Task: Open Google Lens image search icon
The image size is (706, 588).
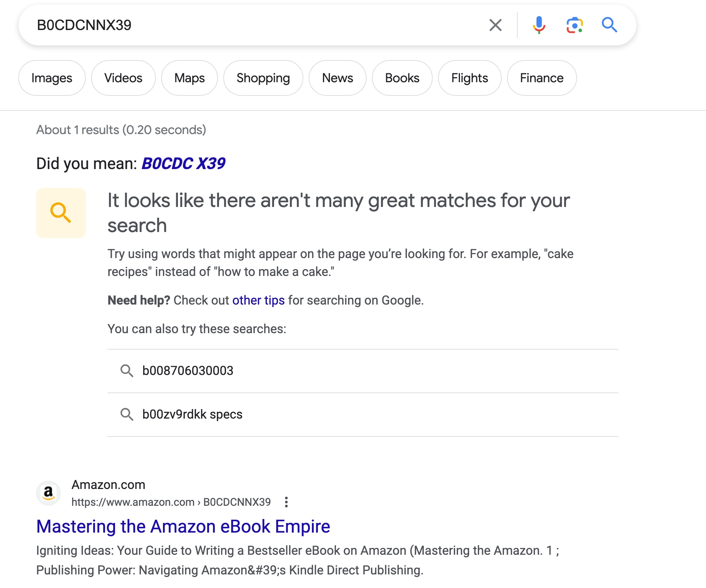Action: click(575, 25)
